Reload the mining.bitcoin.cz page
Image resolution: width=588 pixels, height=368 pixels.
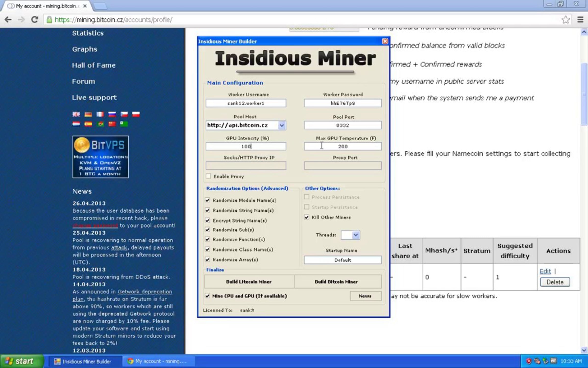(35, 20)
